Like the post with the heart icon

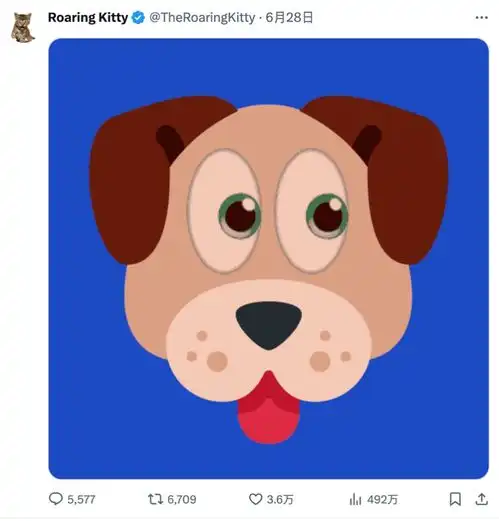coord(256,499)
